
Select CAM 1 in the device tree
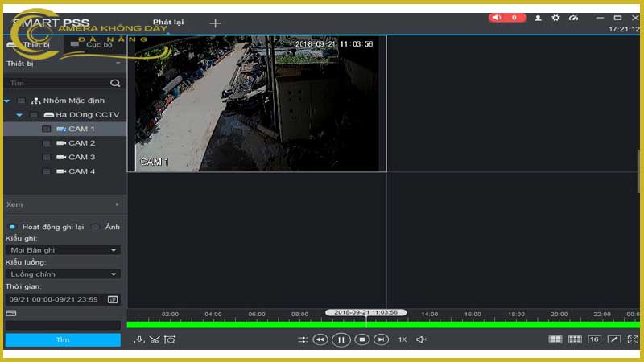[x=81, y=129]
